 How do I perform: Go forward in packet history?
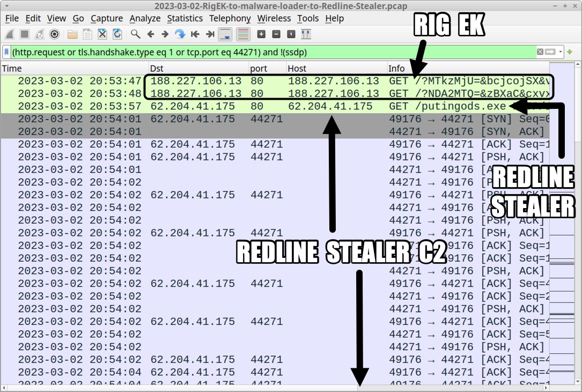(165, 34)
